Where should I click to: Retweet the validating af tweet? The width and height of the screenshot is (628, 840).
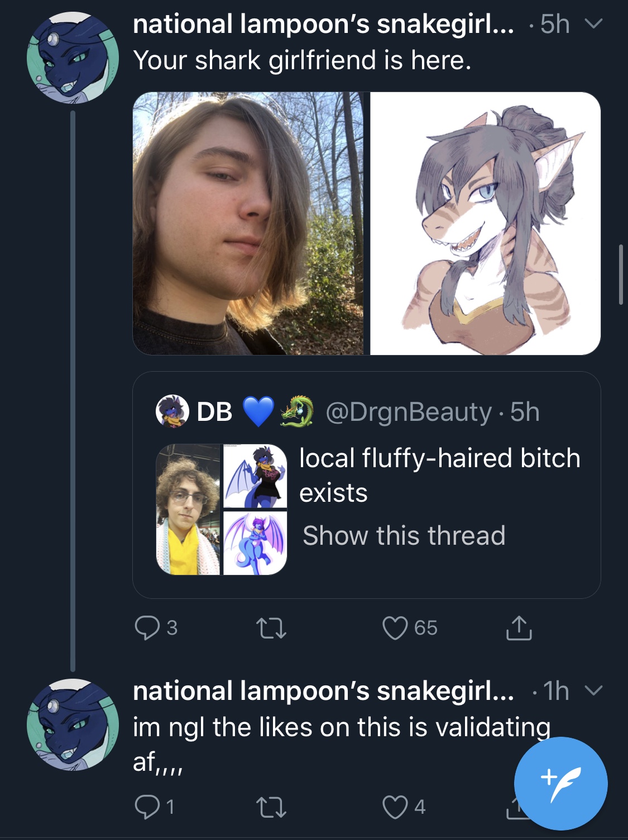click(x=271, y=807)
